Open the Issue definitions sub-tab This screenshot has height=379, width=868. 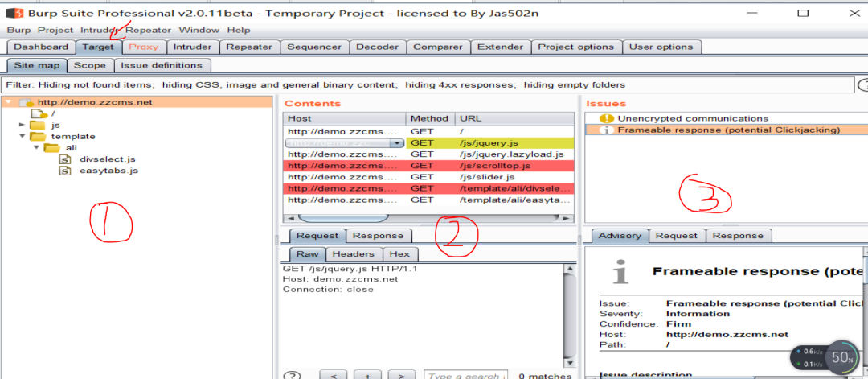click(162, 65)
